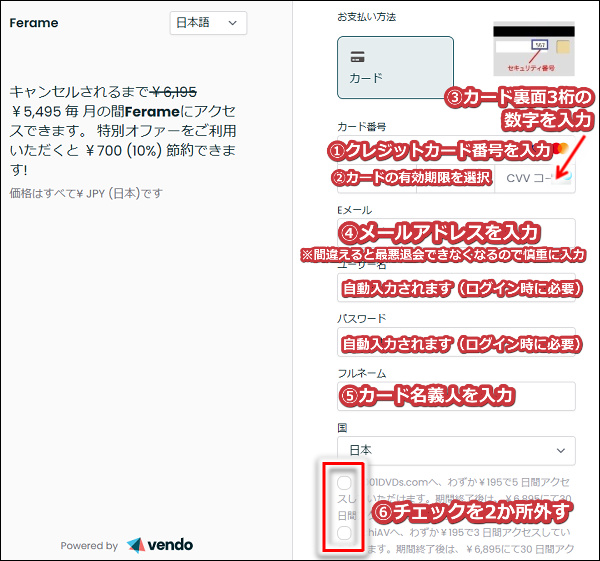This screenshot has height=561, width=600.
Task: Open the 日本語 language dropdown
Action: tap(208, 23)
